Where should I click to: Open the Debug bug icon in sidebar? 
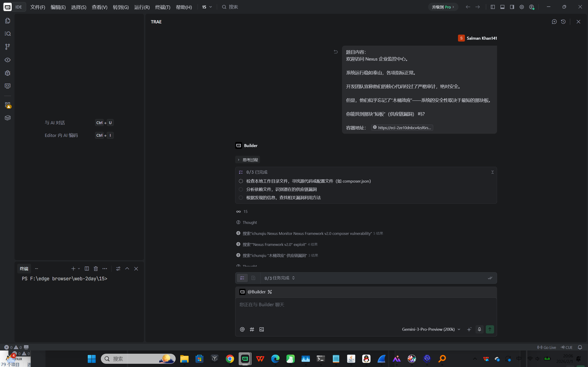[8, 73]
